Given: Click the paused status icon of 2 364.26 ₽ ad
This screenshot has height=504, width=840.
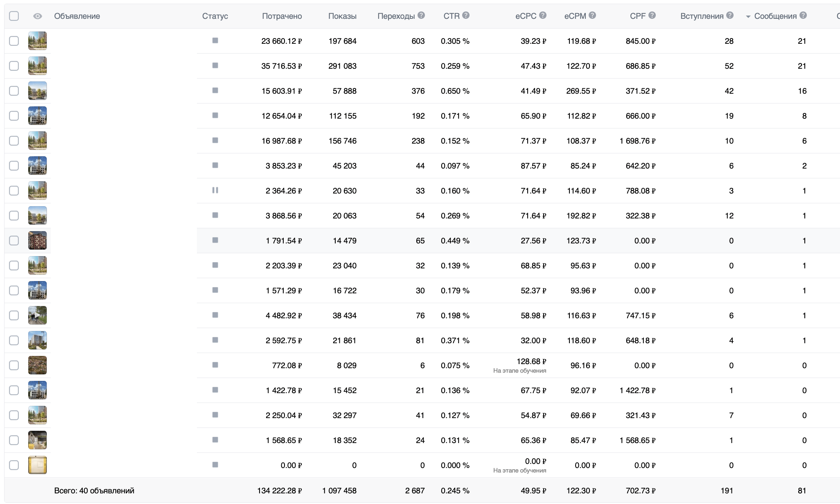Looking at the screenshot, I should point(215,190).
